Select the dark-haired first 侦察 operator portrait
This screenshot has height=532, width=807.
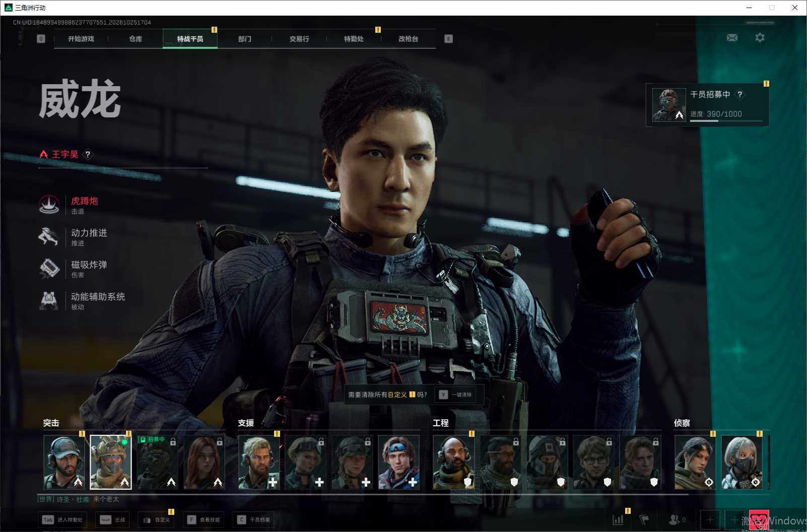[695, 462]
